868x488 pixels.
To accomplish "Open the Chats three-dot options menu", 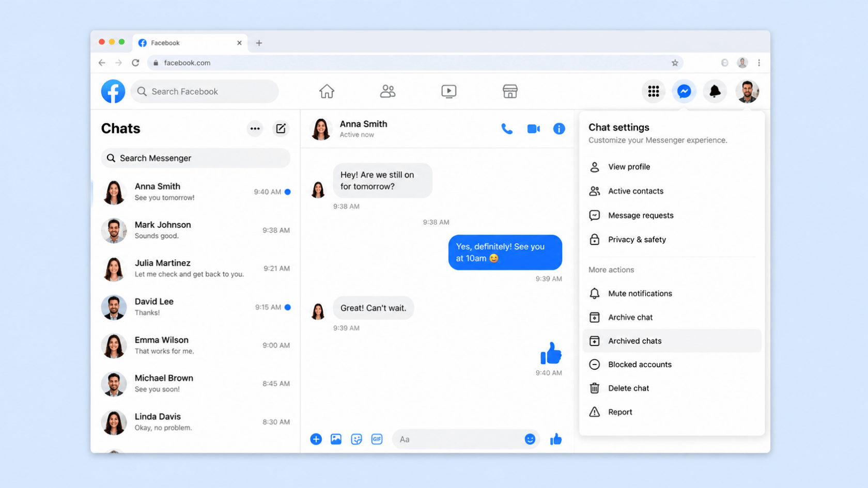I will click(255, 129).
